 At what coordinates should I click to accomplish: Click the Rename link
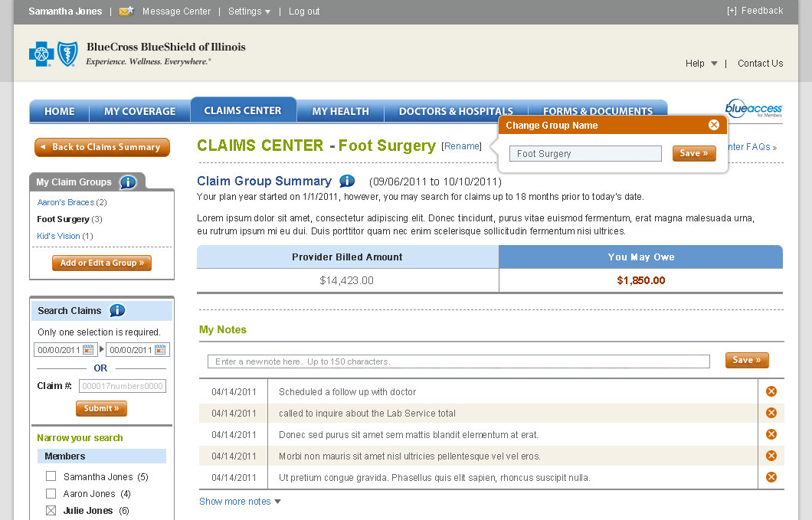pyautogui.click(x=462, y=146)
